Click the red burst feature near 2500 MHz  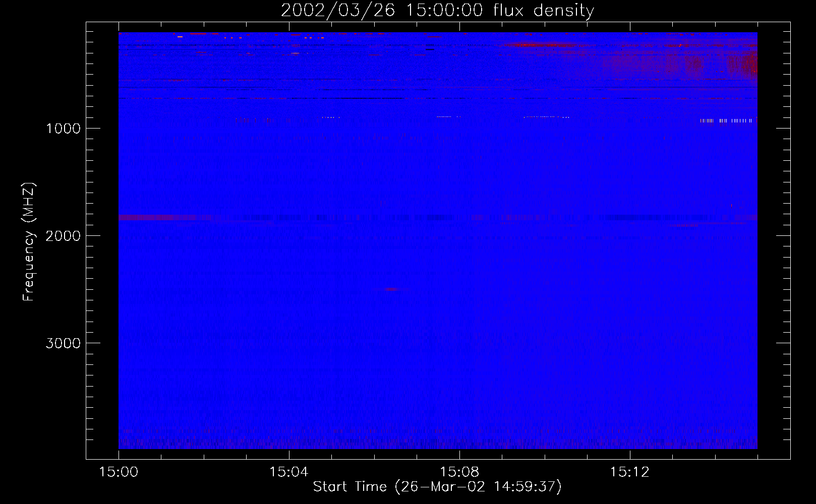[392, 289]
